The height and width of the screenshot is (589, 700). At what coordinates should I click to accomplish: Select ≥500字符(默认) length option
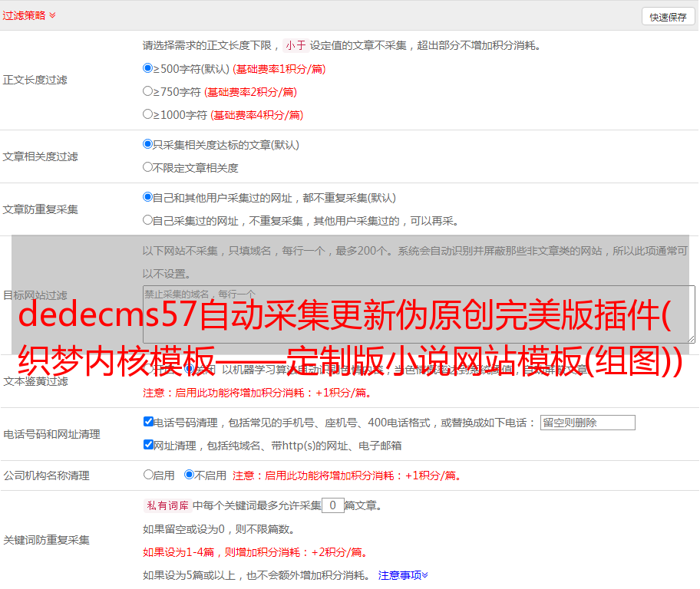click(147, 68)
